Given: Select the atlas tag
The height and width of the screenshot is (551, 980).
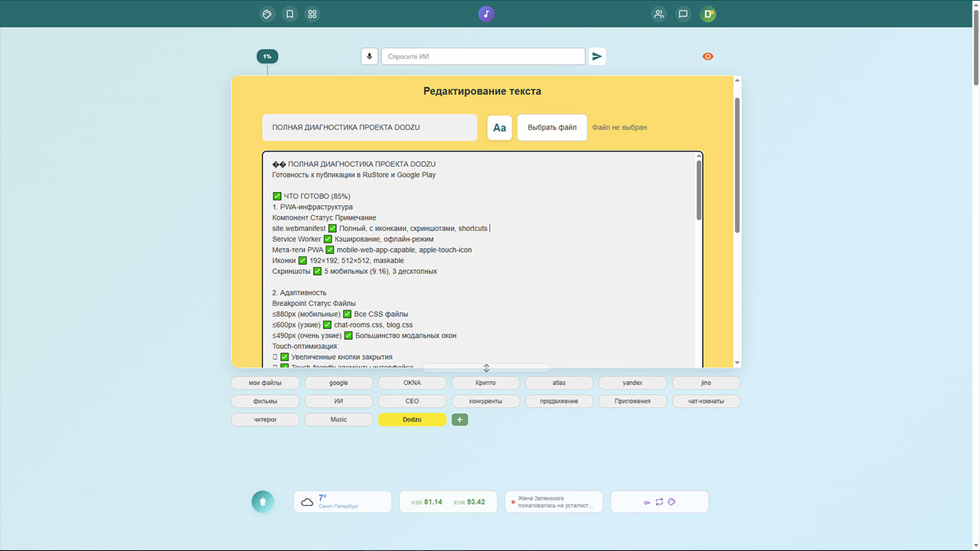Looking at the screenshot, I should (559, 383).
